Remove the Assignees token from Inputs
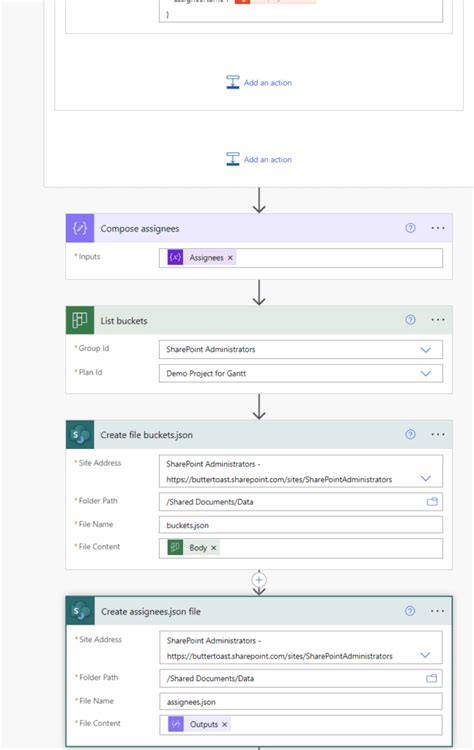Viewport: 474px width, 750px height. point(230,258)
